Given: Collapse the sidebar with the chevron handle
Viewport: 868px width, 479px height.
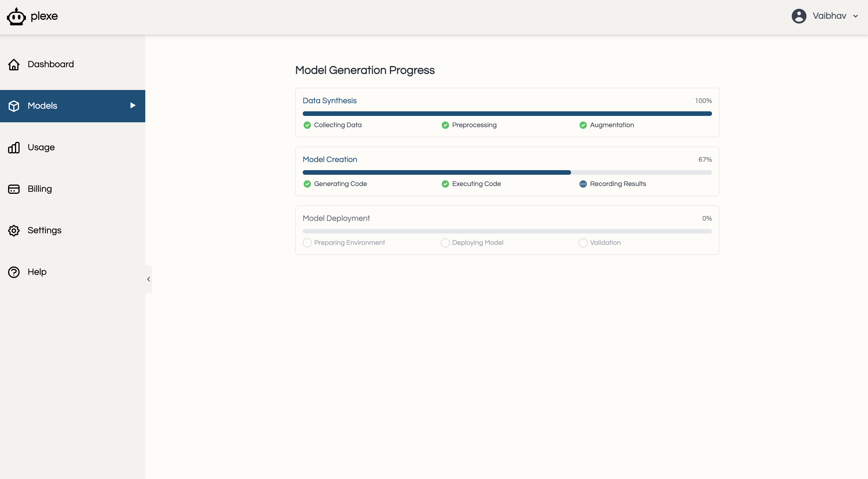Looking at the screenshot, I should tap(148, 279).
